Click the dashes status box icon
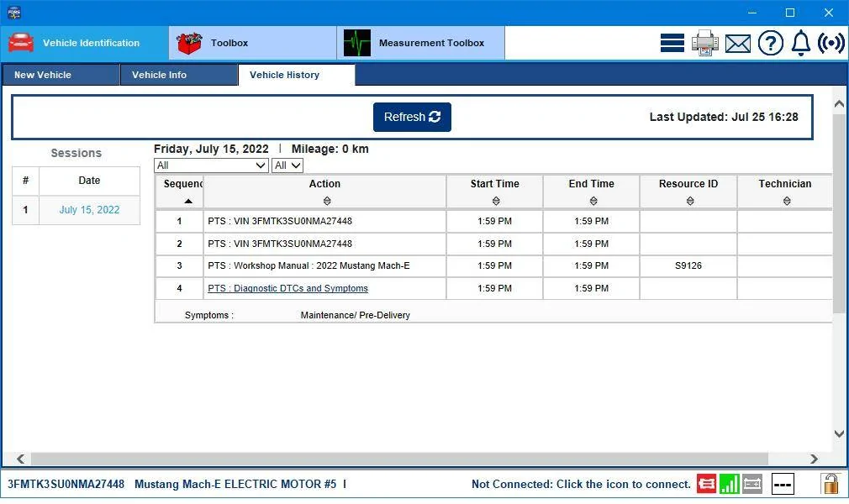The height and width of the screenshot is (504, 849). [x=782, y=484]
